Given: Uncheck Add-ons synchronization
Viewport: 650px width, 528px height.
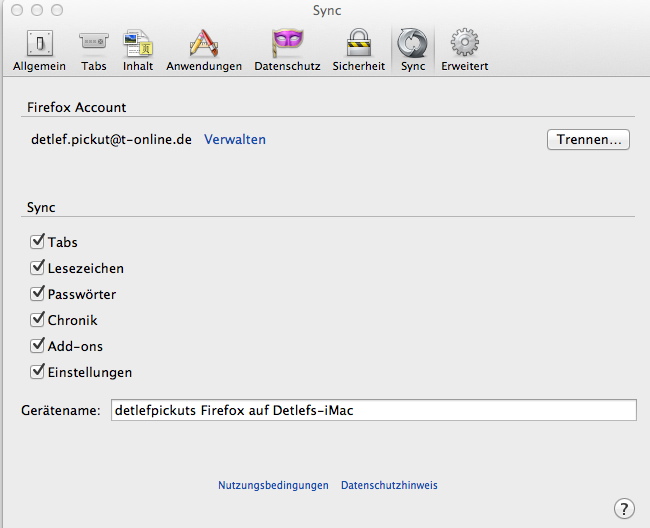Looking at the screenshot, I should pyautogui.click(x=39, y=346).
